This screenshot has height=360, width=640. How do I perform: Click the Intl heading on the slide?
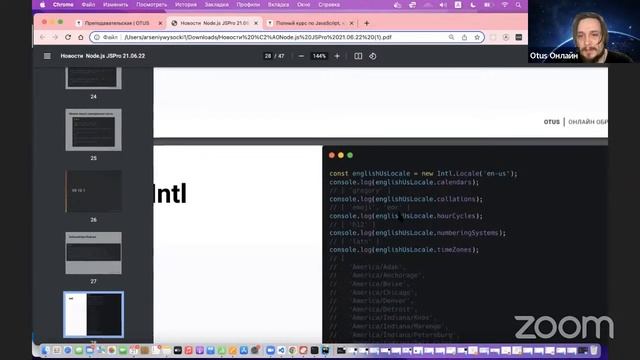point(170,193)
